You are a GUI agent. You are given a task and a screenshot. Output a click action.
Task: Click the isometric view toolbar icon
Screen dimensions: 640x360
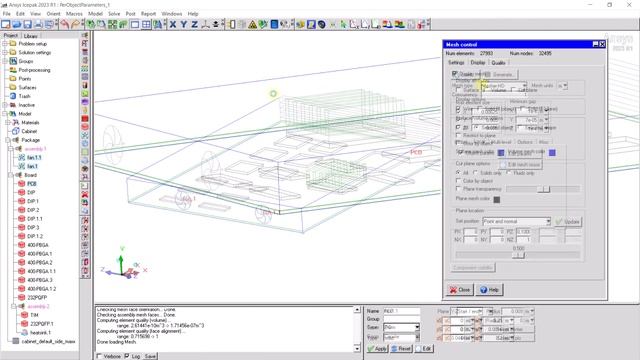205,24
